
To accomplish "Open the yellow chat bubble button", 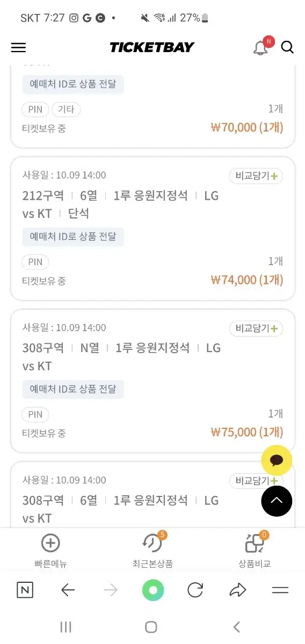I will tap(277, 460).
